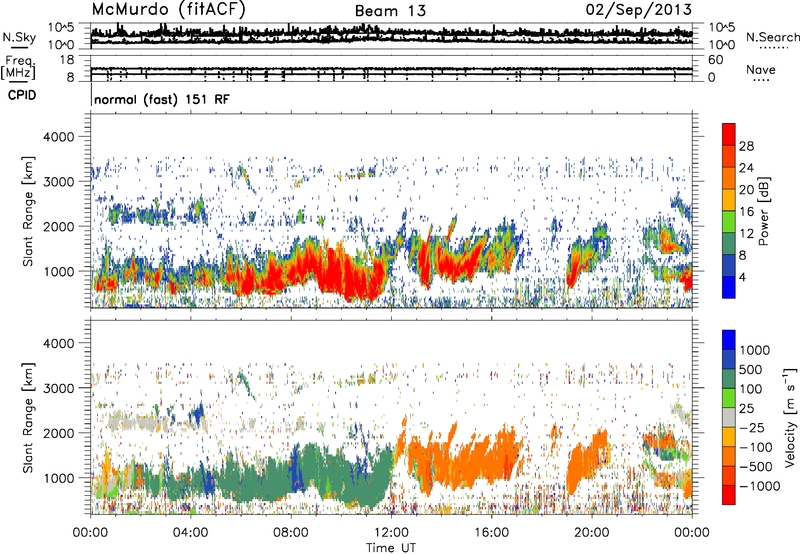Click the 10^5 label on the right noise axis
800x554 pixels.
pos(722,28)
